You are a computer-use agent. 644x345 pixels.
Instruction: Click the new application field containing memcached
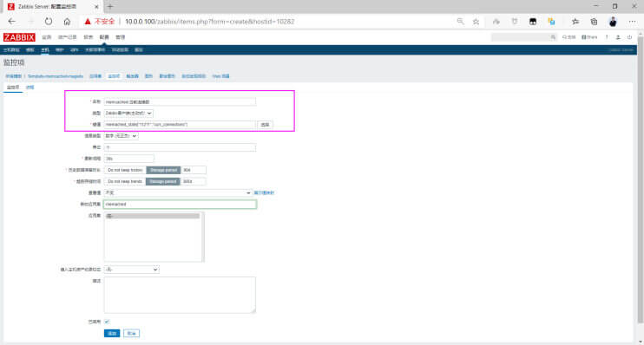pyautogui.click(x=180, y=205)
